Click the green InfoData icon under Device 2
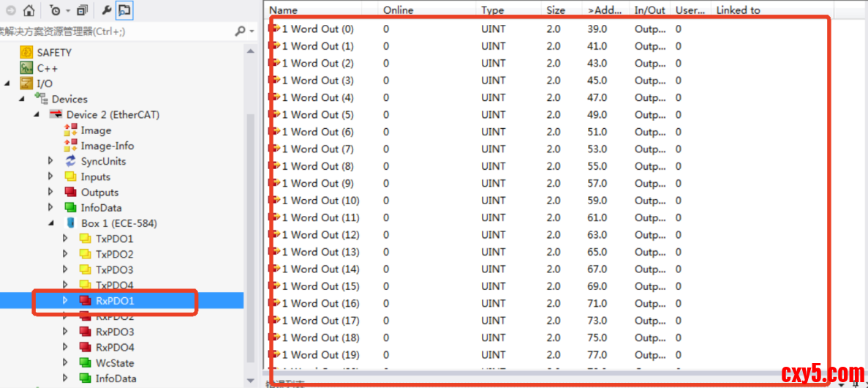The image size is (868, 388). (x=70, y=207)
